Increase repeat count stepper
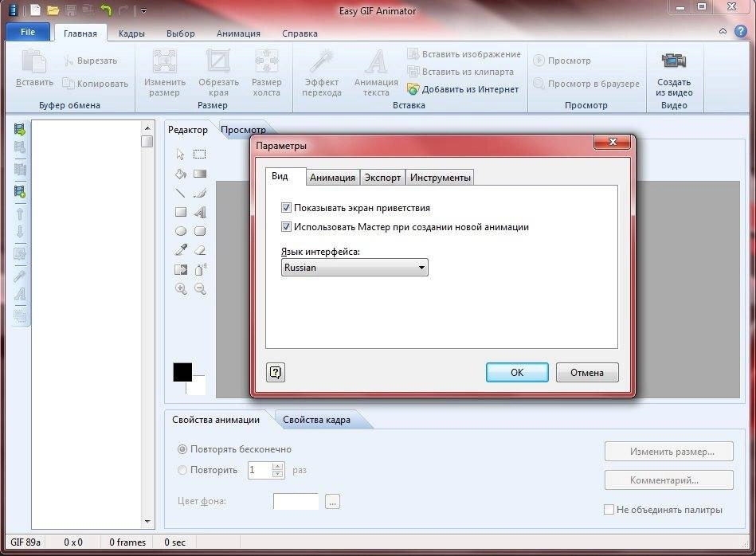This screenshot has height=556, width=756. pos(277,466)
